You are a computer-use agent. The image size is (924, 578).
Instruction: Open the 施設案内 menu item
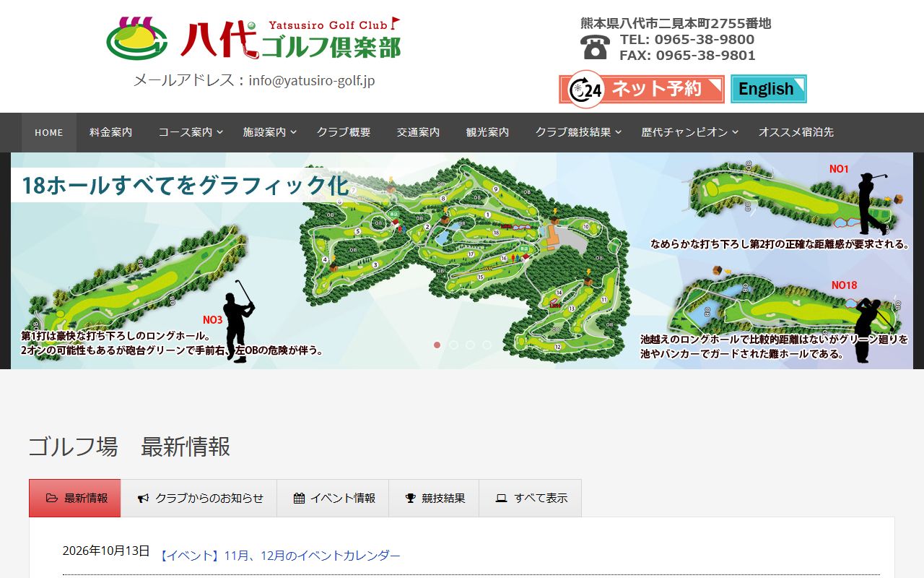pyautogui.click(x=264, y=132)
